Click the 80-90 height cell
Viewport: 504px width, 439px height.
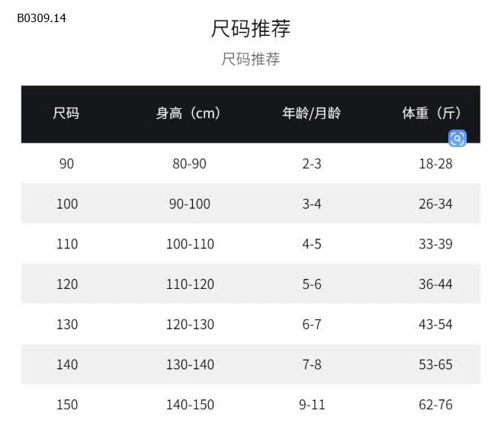190,164
